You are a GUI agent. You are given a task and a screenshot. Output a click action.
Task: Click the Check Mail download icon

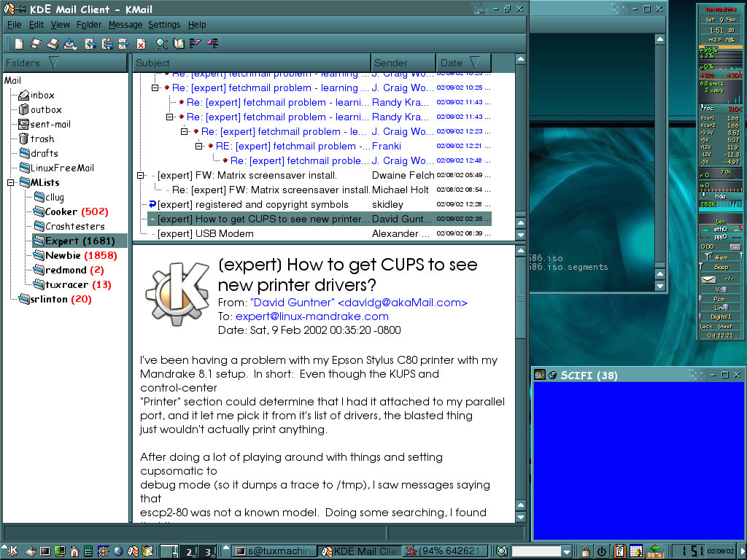point(70,44)
